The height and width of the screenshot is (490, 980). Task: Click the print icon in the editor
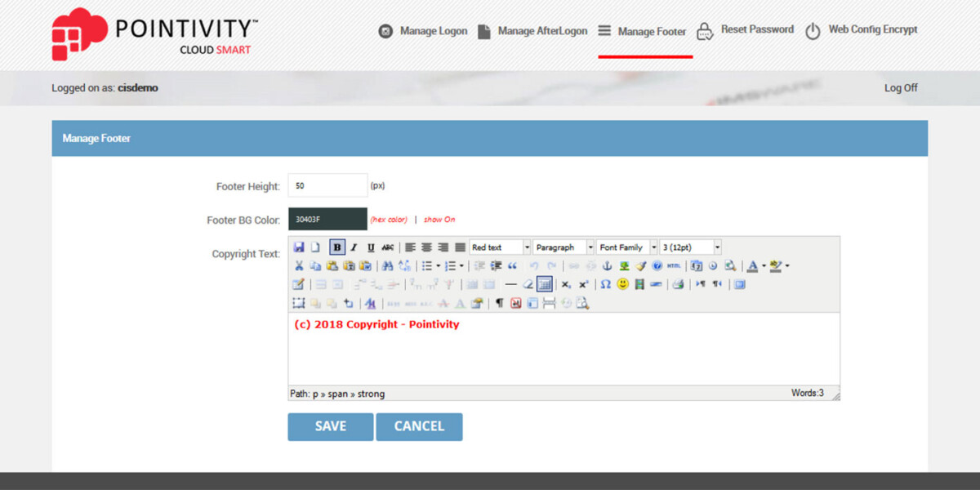pyautogui.click(x=677, y=284)
